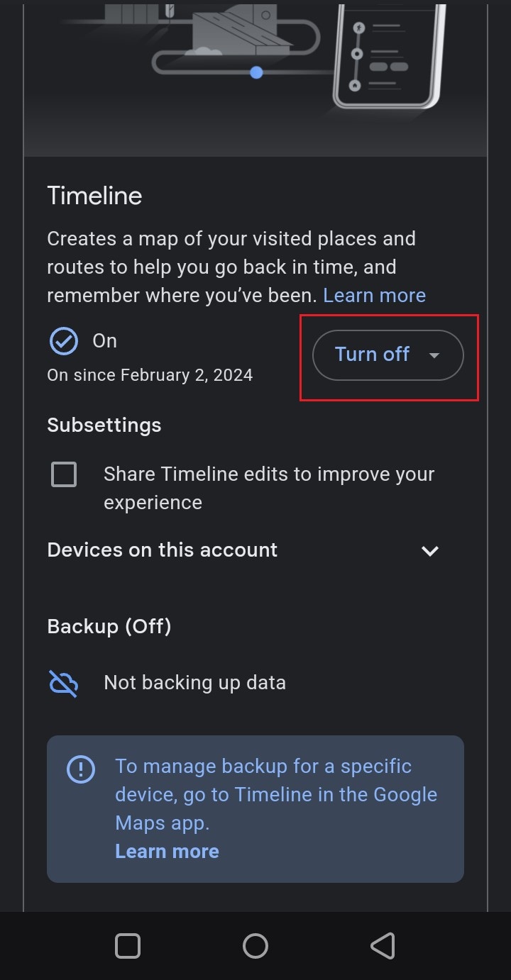Tap the Android home circle icon

pos(255,946)
